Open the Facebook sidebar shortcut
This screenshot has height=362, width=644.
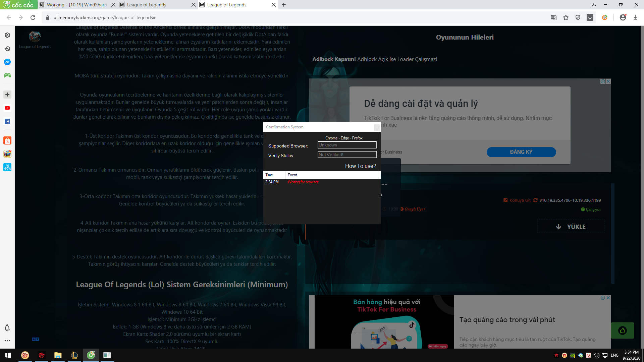point(7,121)
